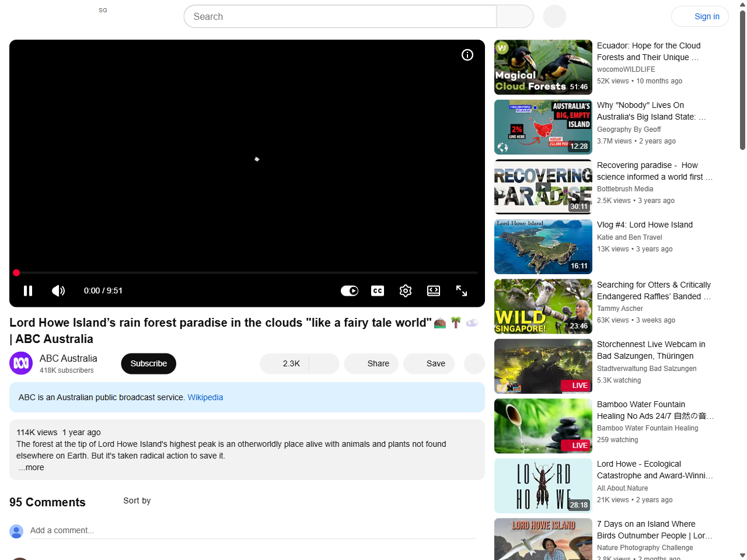Screen dimensions: 747x560
Task: Open Recovering paradise video title
Action: [x=655, y=171]
